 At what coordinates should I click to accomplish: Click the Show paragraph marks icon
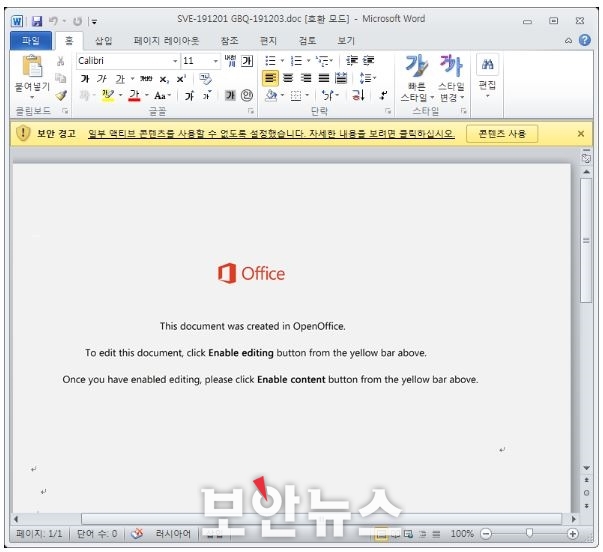point(383,95)
